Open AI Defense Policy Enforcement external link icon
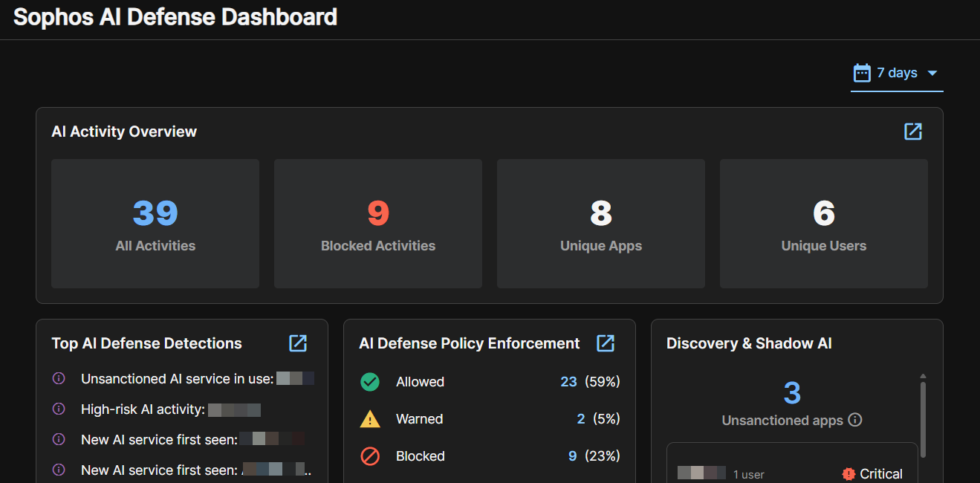 pos(606,343)
